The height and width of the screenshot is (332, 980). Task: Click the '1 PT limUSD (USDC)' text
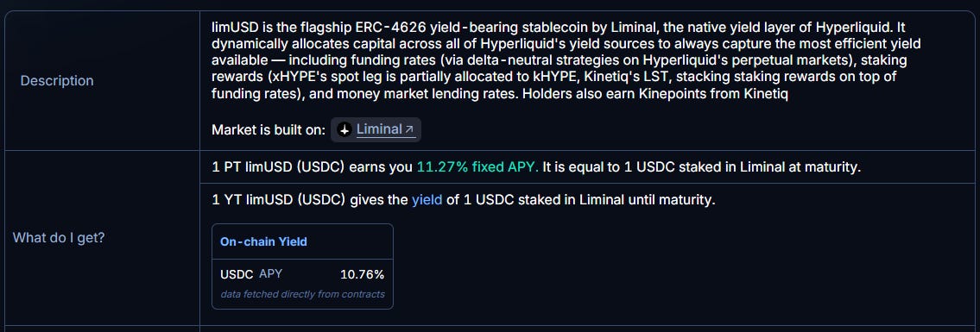pyautogui.click(x=279, y=168)
